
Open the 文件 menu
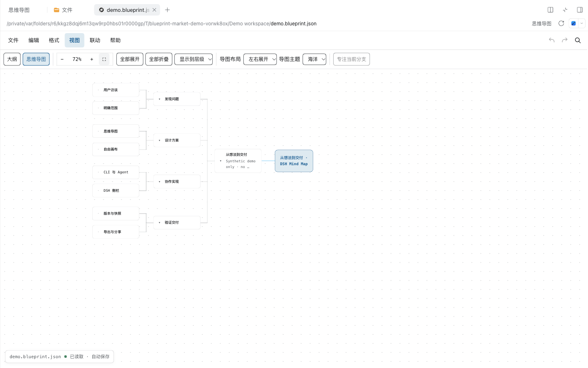tap(13, 40)
